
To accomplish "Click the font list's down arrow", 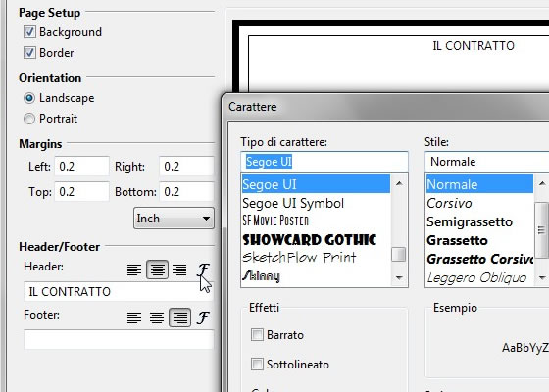I will click(399, 278).
